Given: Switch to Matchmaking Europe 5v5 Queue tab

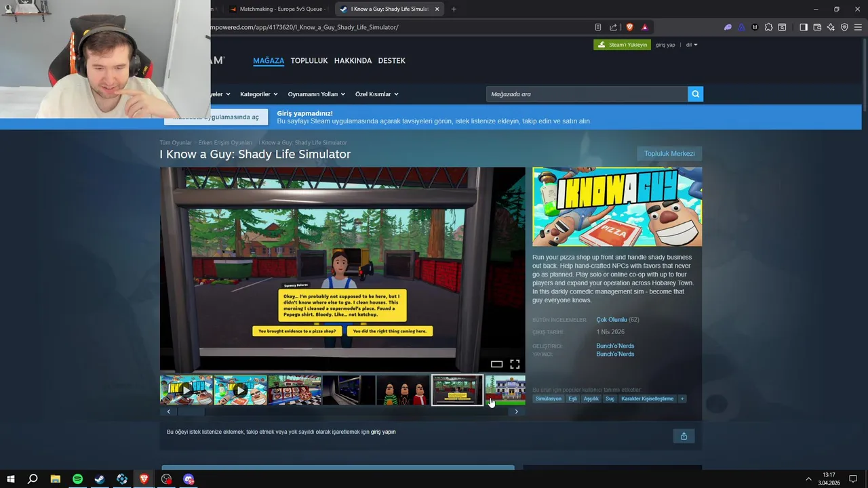Looking at the screenshot, I should pyautogui.click(x=277, y=9).
